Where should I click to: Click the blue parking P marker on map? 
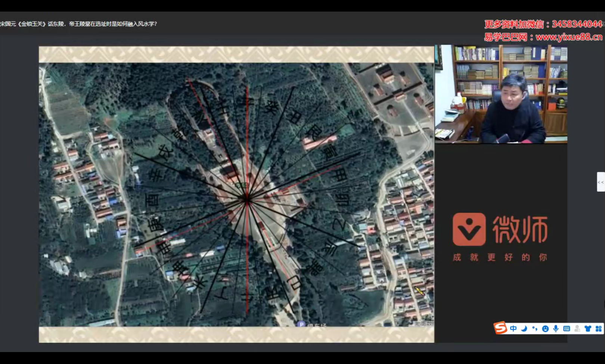(x=301, y=324)
